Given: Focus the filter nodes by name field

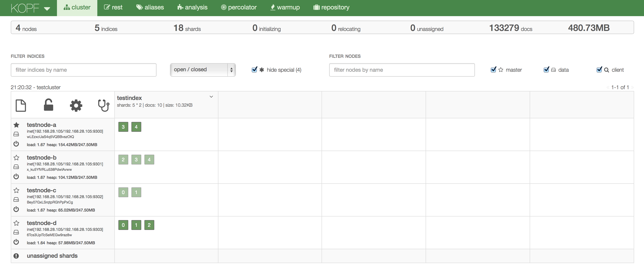Looking at the screenshot, I should [x=402, y=70].
